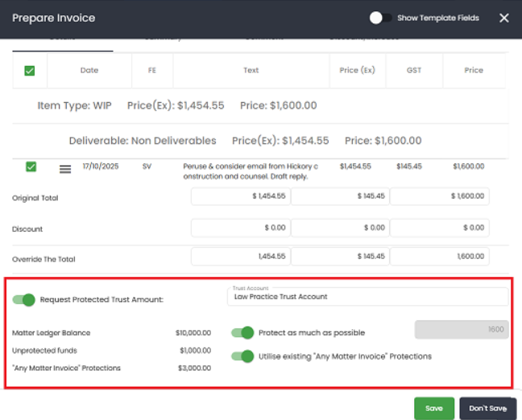Click the Discount GST field
522x420 pixels.
tap(339, 229)
